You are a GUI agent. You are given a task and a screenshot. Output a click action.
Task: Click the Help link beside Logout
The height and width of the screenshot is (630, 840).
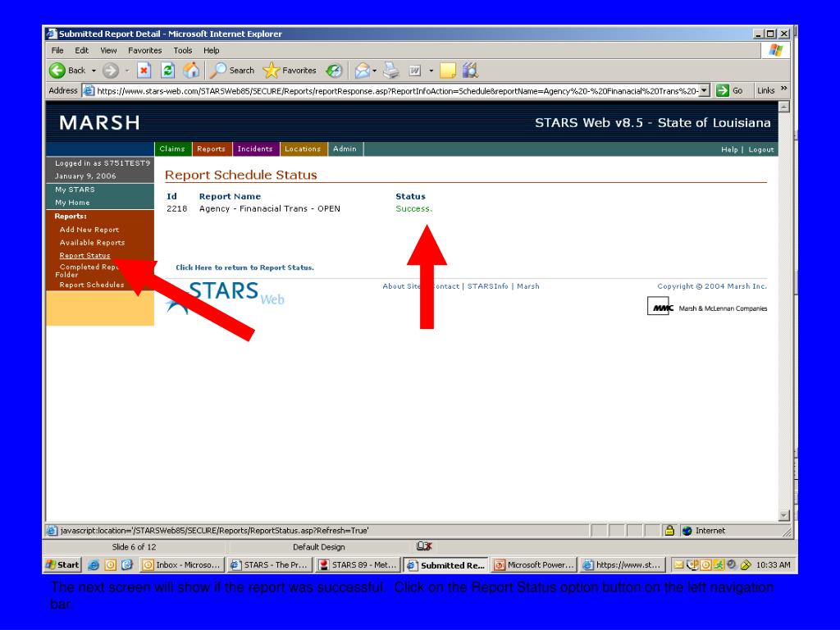coord(729,149)
